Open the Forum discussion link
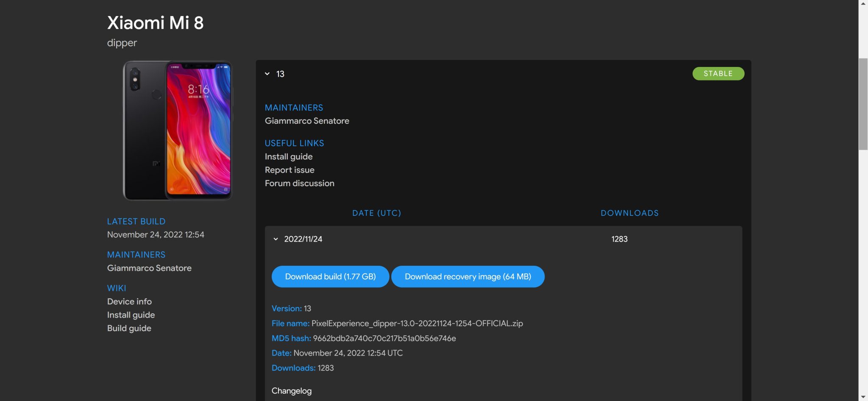The height and width of the screenshot is (401, 868). click(299, 183)
